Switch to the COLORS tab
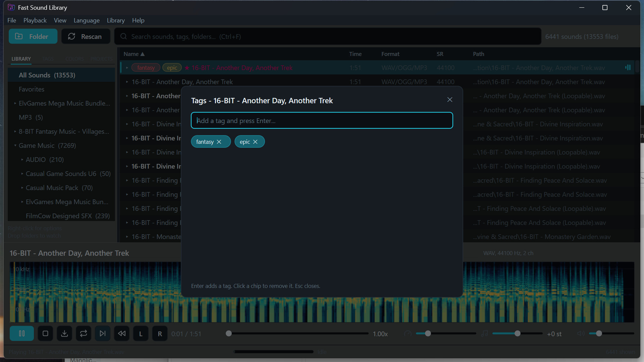This screenshot has height=362, width=644. click(x=74, y=59)
